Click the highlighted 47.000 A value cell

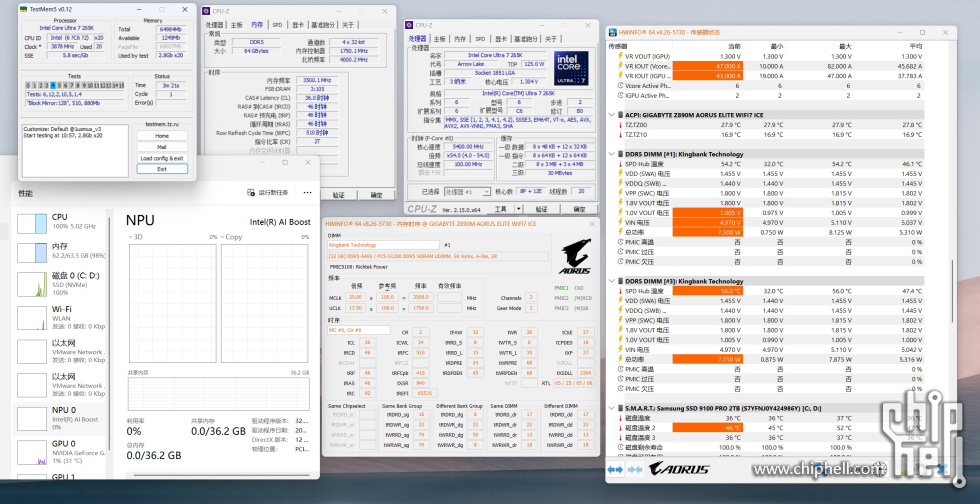708,66
